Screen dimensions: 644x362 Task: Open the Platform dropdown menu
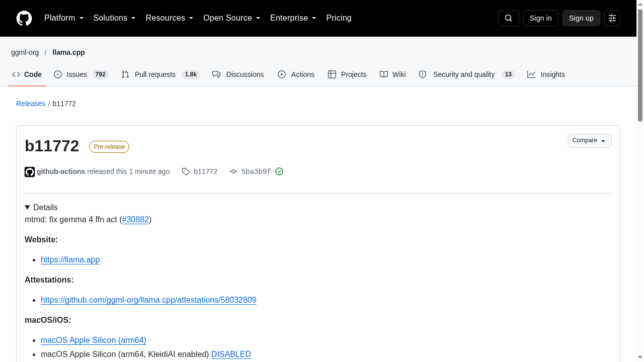(64, 18)
